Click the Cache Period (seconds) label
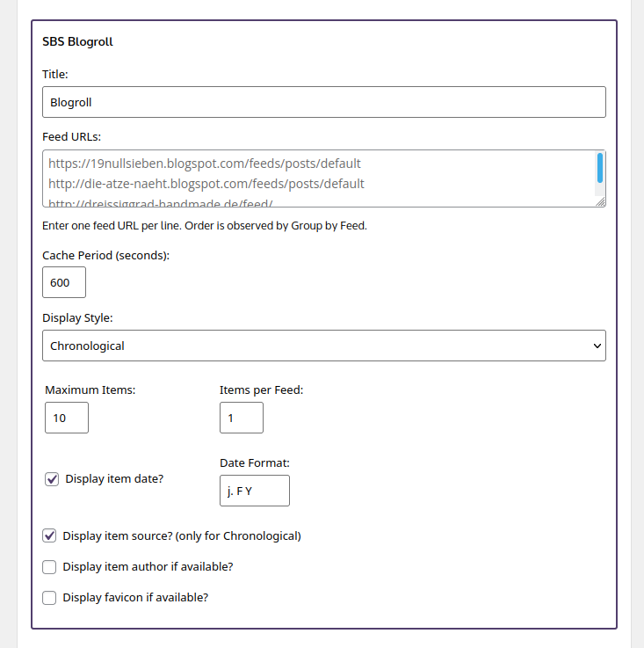 [x=105, y=255]
